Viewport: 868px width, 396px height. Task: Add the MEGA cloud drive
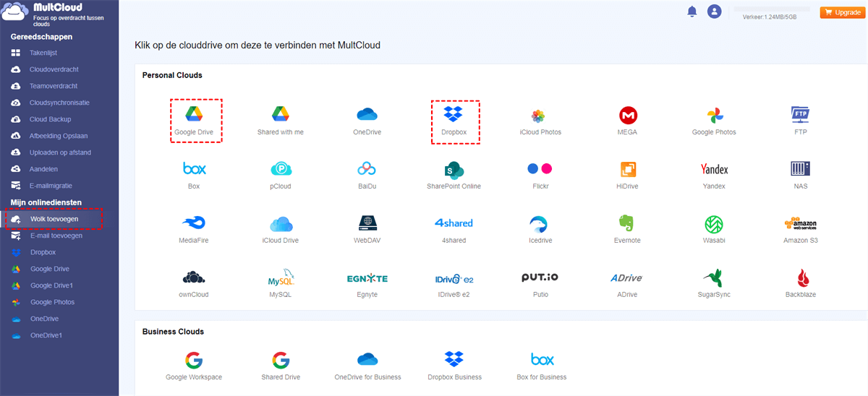(628, 121)
